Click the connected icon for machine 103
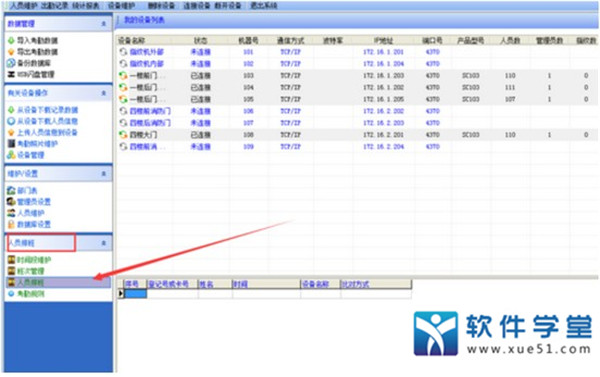 pyautogui.click(x=123, y=75)
